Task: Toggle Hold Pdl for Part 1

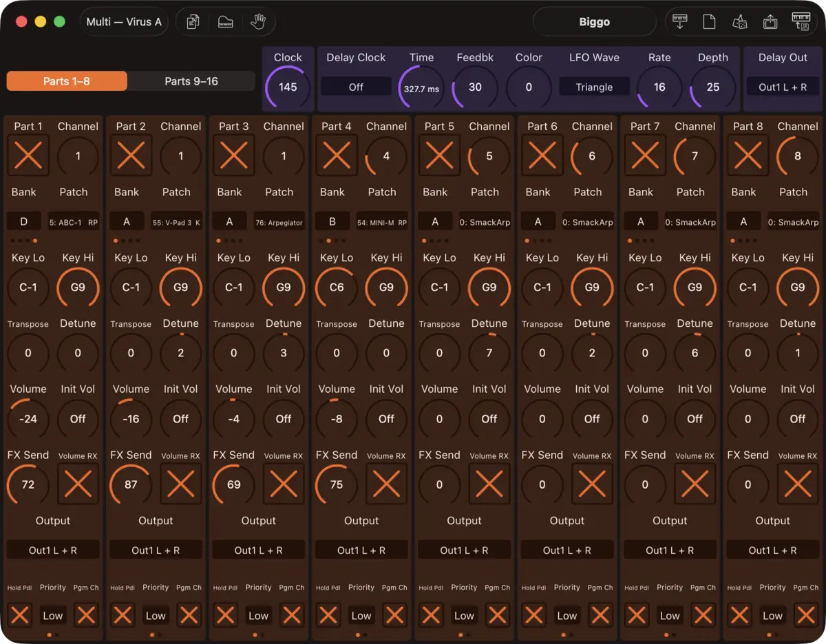Action: 20,615
